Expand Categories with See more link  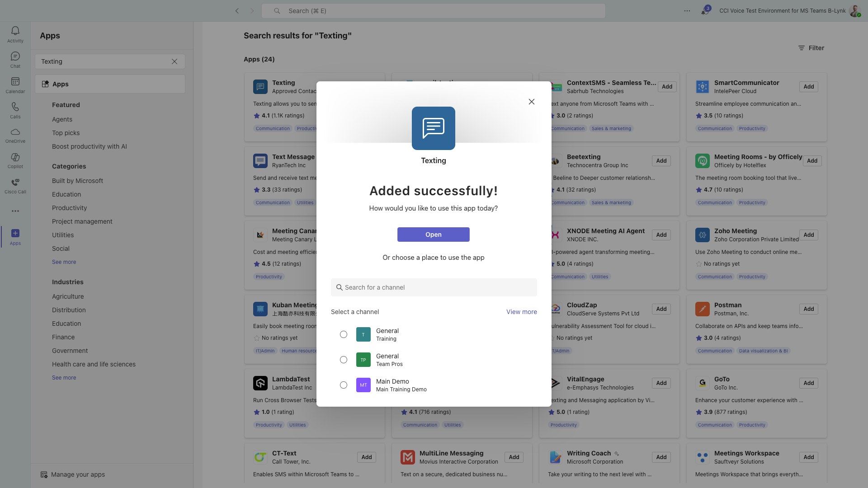click(x=64, y=262)
